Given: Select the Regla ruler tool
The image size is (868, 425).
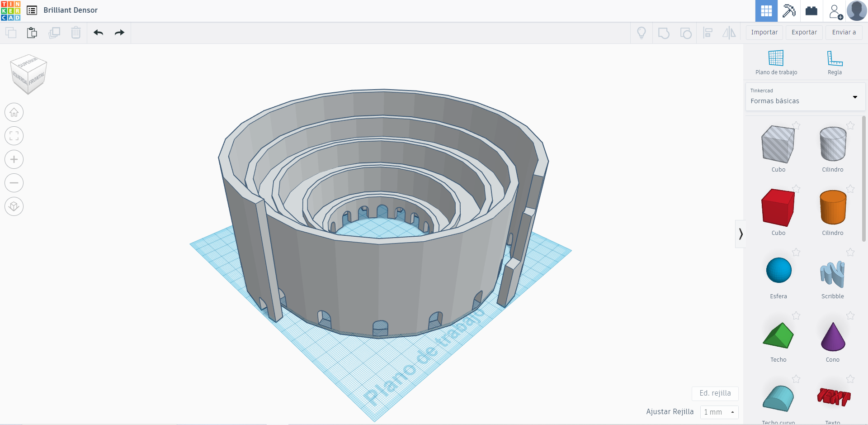Looking at the screenshot, I should coord(835,62).
